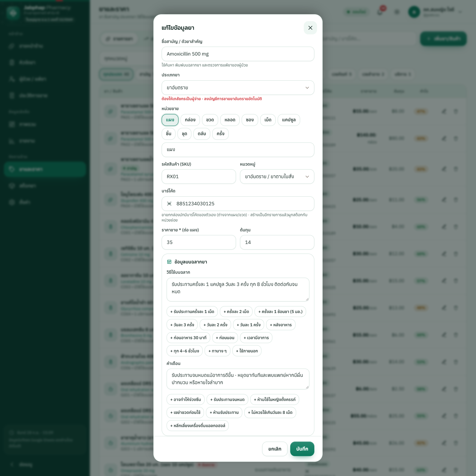
Task: Add the '+ อาจทำให้ง่วงซึม' warning chip
Action: (186, 400)
